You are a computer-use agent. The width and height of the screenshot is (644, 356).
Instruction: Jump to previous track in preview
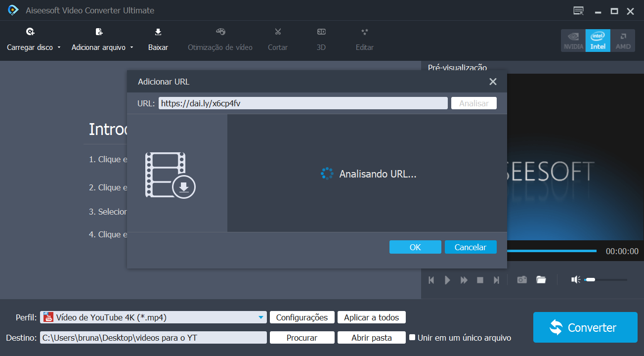pyautogui.click(x=431, y=280)
